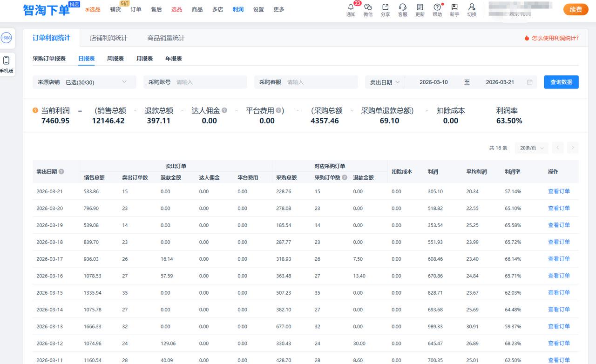Open the 卖出日期 date type dropdown

(x=385, y=82)
